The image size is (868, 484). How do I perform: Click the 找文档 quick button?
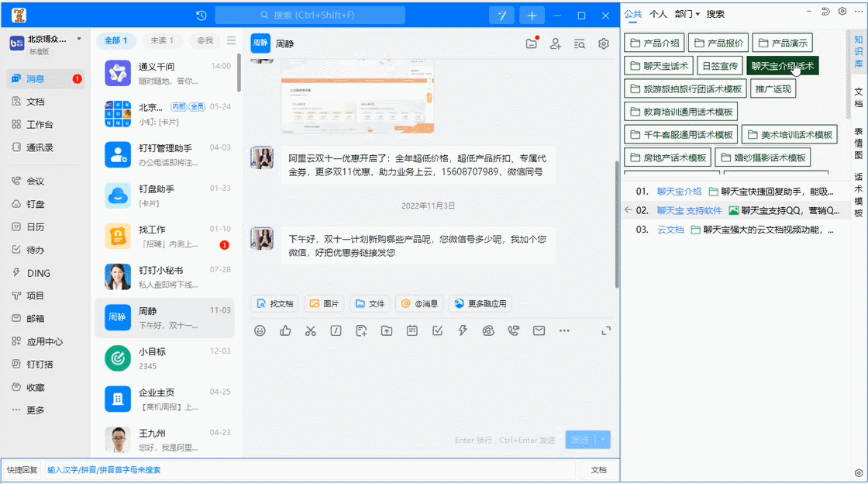[275, 303]
